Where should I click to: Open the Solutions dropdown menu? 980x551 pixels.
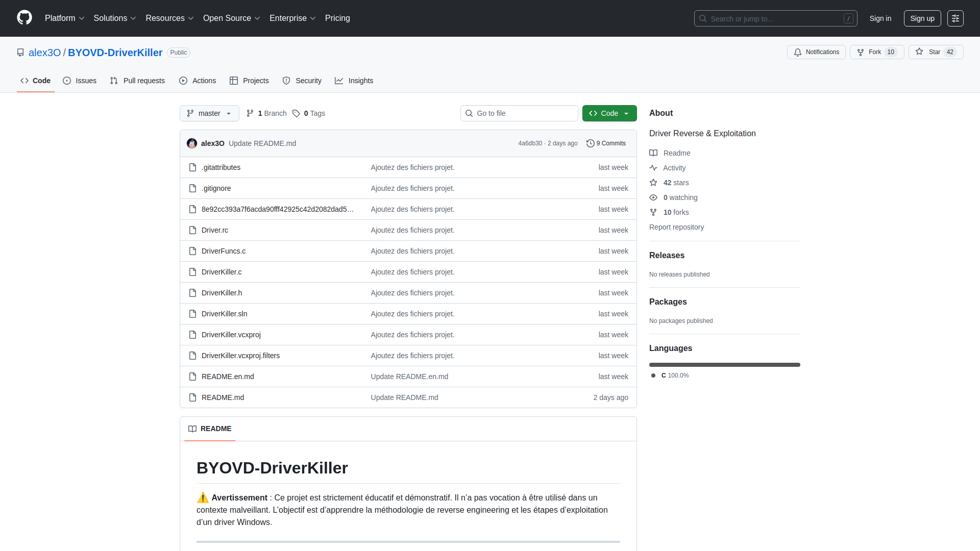115,18
